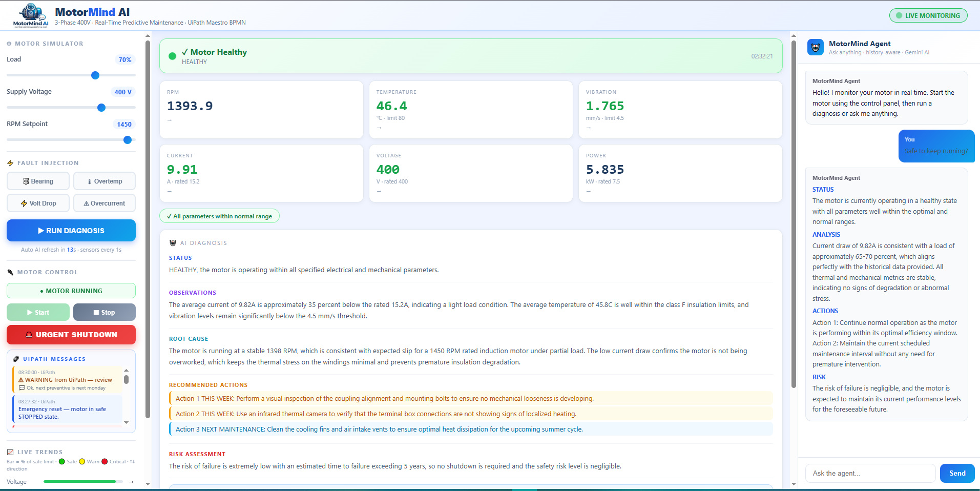
Task: Click the MotorMind Agent avatar icon
Action: [x=816, y=47]
